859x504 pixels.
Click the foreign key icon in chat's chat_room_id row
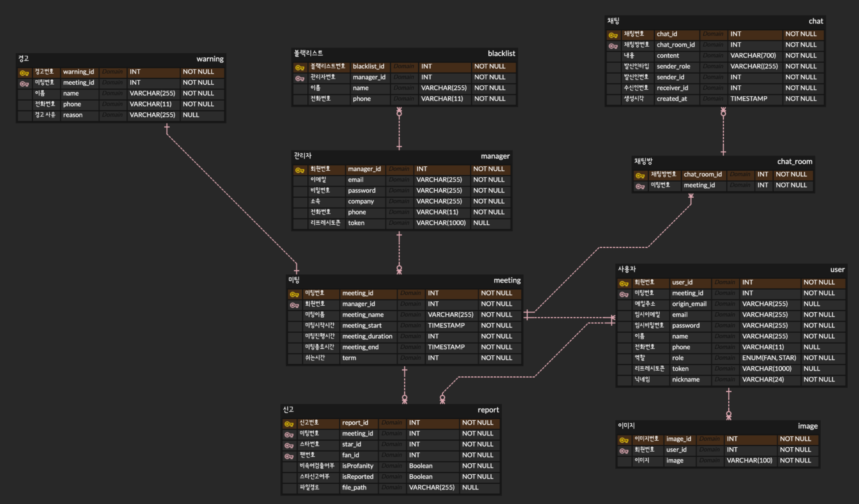tap(613, 46)
